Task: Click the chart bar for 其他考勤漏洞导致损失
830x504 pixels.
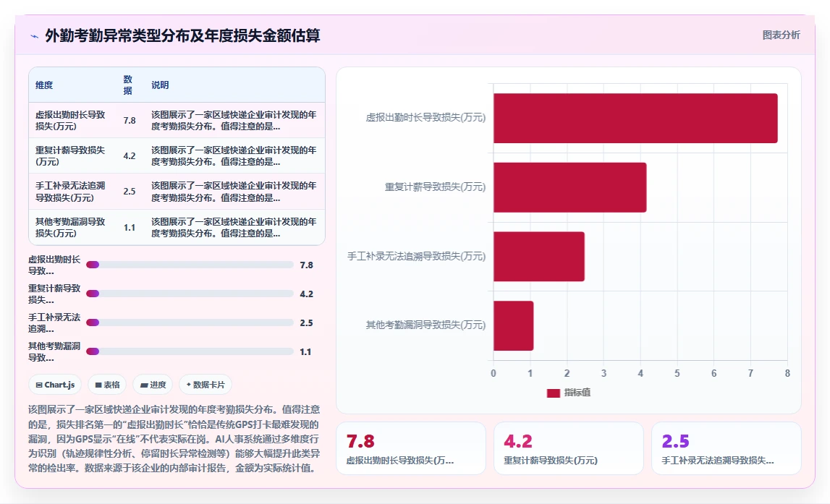Action: (514, 326)
